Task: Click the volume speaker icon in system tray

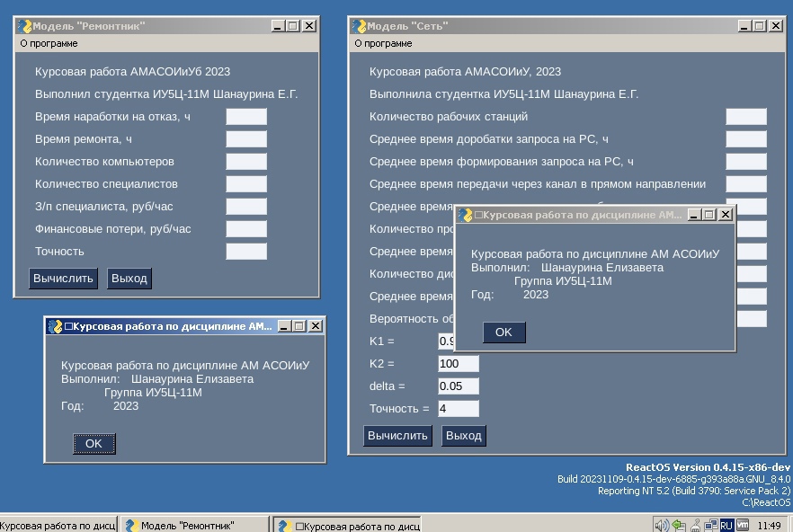Action: pyautogui.click(x=661, y=526)
